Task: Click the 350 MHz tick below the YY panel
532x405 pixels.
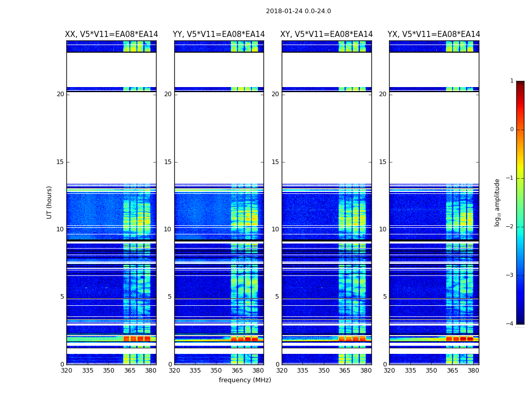Action: click(x=216, y=370)
